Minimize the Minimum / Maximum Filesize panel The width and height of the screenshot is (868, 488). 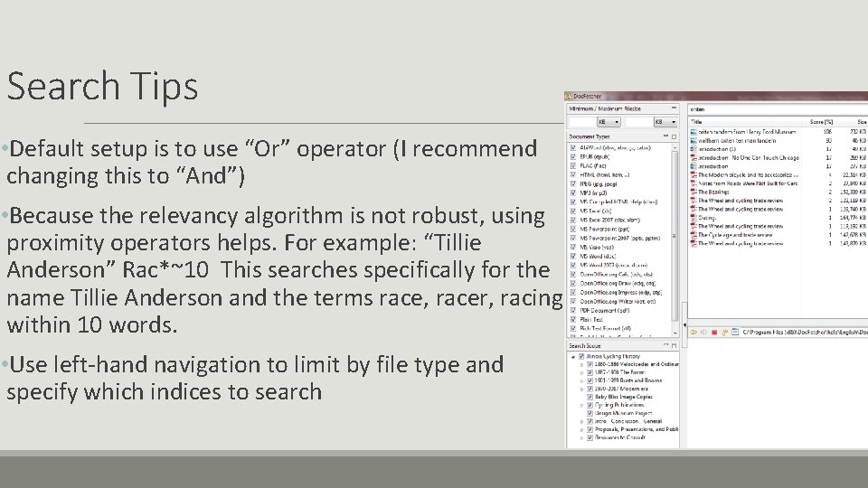674,108
